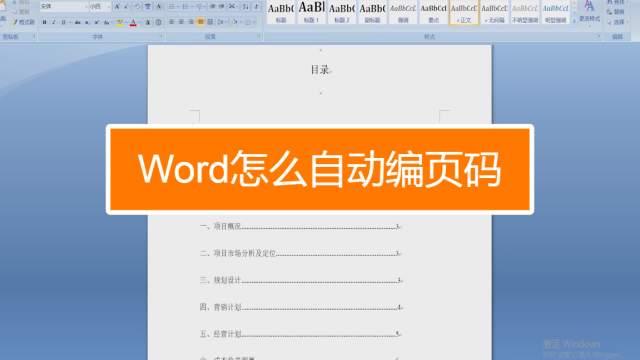The image size is (640, 360).
Task: Open the Font dialog launcher
Action: 161,36
